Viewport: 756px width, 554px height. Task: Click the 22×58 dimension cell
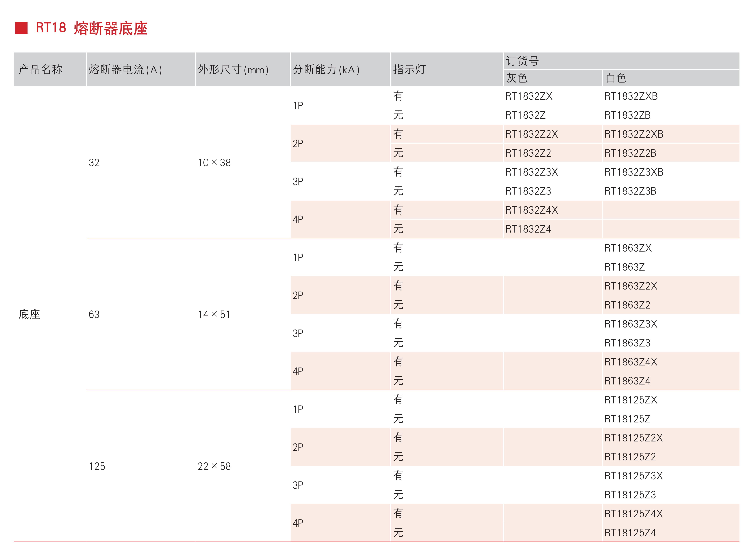214,466
